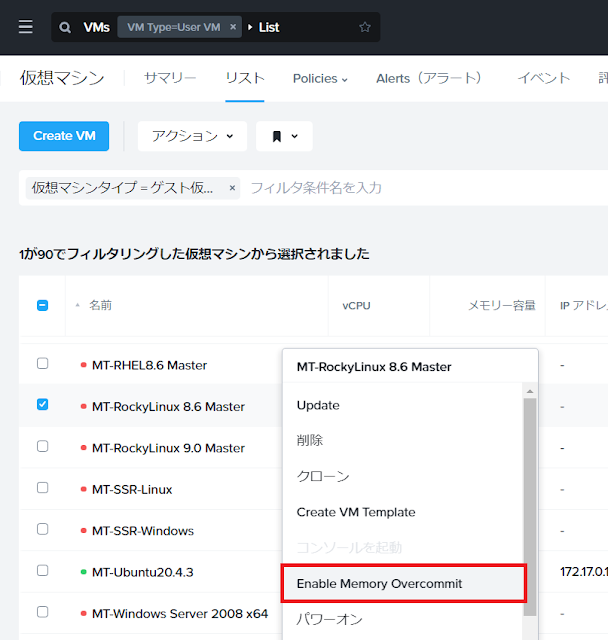Select the MT-Ubuntu20.4.3 row checkbox
This screenshot has width=608, height=640.
point(42,570)
